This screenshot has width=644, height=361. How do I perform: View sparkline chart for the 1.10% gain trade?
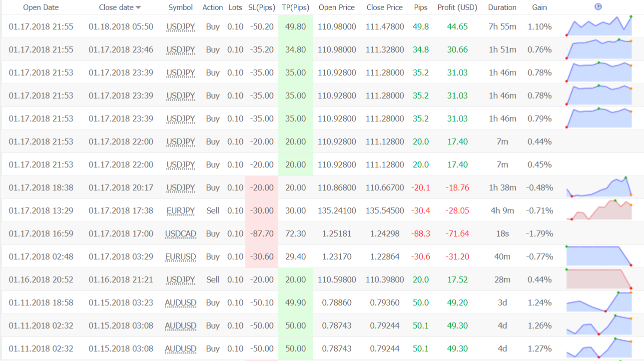click(x=599, y=26)
